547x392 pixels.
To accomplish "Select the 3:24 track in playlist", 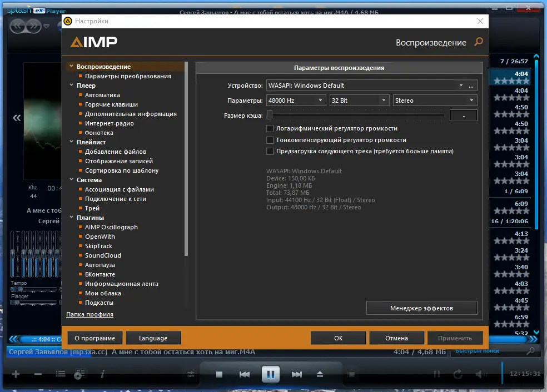I will pyautogui.click(x=511, y=254).
